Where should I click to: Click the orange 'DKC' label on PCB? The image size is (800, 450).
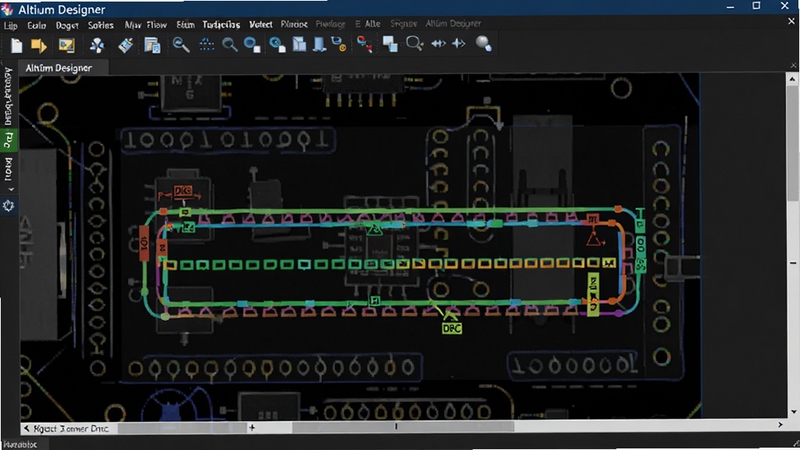click(183, 191)
